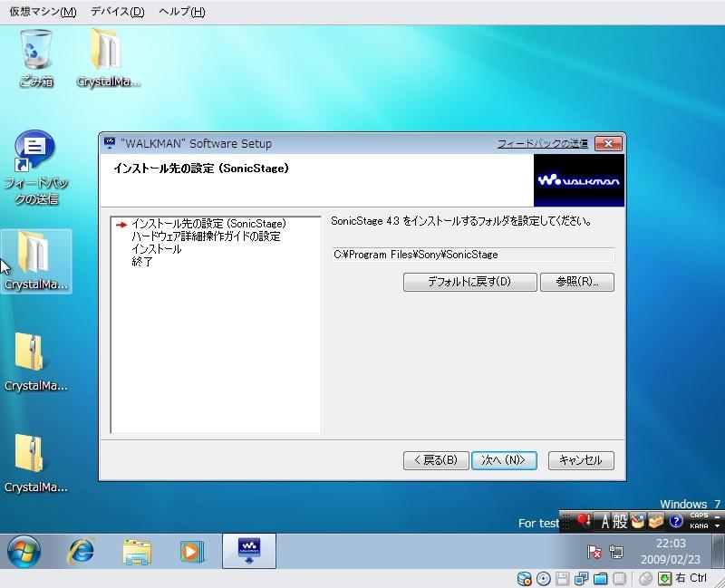The image size is (725, 588).
Task: Click the IME conversion mode 般 button
Action: [620, 522]
